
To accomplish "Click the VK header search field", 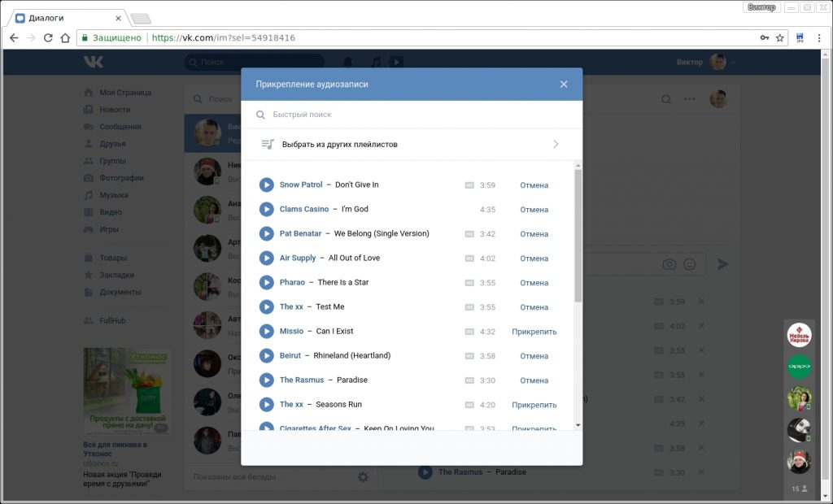I will coord(254,62).
